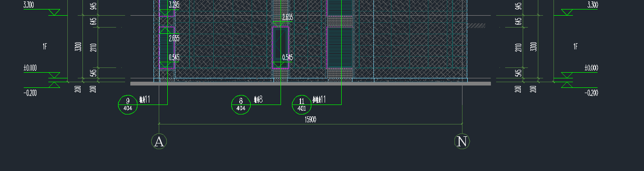Select the right vertical 2110 dimension text

coord(518,47)
